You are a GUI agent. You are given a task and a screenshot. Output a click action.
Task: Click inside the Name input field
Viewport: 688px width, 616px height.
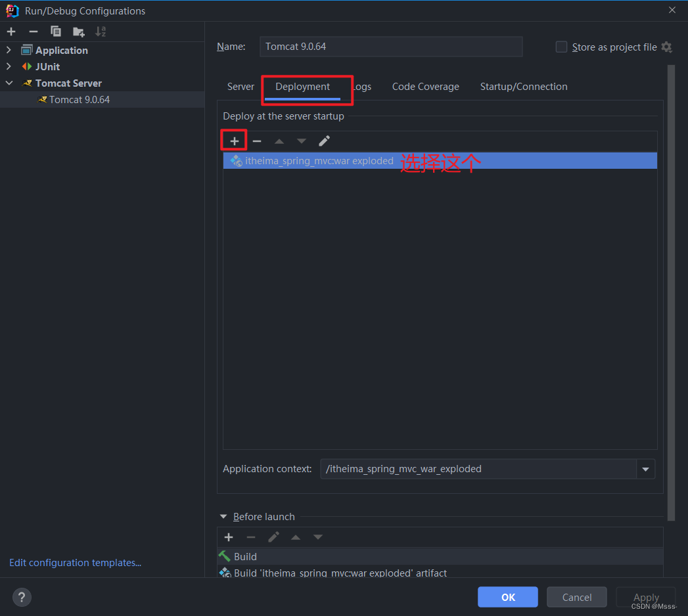pyautogui.click(x=391, y=47)
